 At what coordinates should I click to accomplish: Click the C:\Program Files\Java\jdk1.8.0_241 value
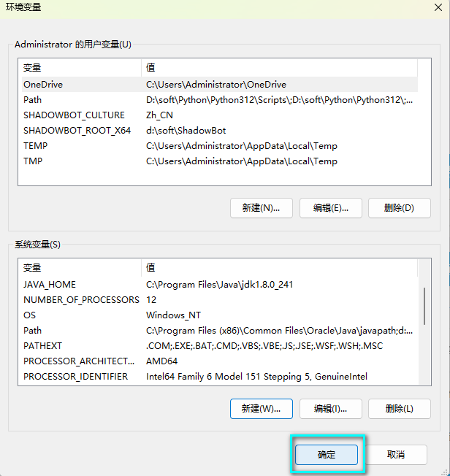point(219,285)
